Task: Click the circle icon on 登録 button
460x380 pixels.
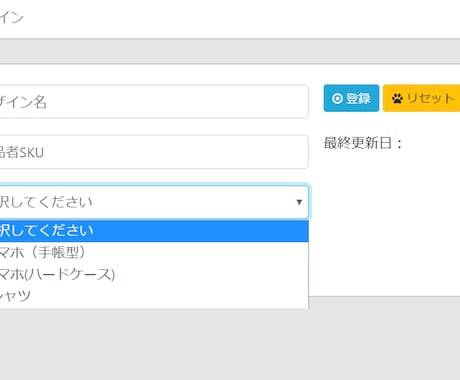Action: pyautogui.click(x=337, y=99)
